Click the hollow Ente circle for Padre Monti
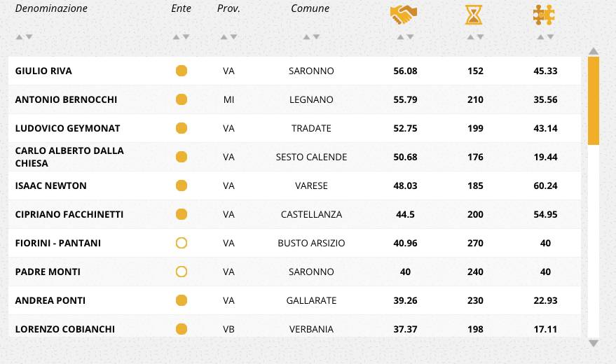The height and width of the screenshot is (364, 616). tap(182, 272)
